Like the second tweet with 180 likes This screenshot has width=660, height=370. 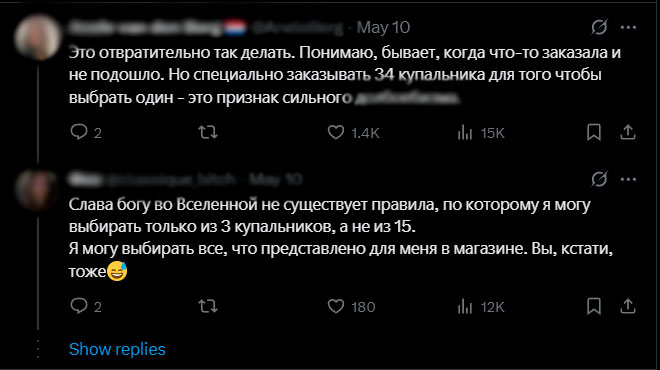(x=336, y=306)
